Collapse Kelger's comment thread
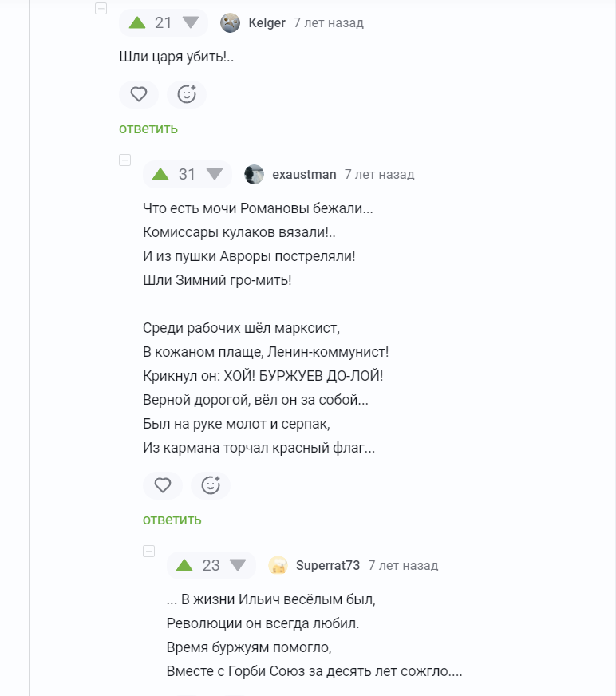Image resolution: width=616 pixels, height=696 pixels. (x=101, y=9)
